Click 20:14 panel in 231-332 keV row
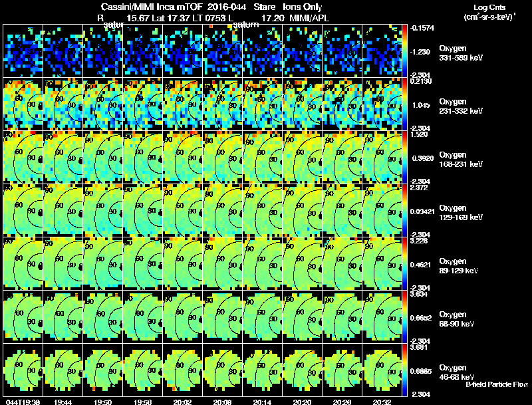The image size is (532, 405). tap(262, 104)
